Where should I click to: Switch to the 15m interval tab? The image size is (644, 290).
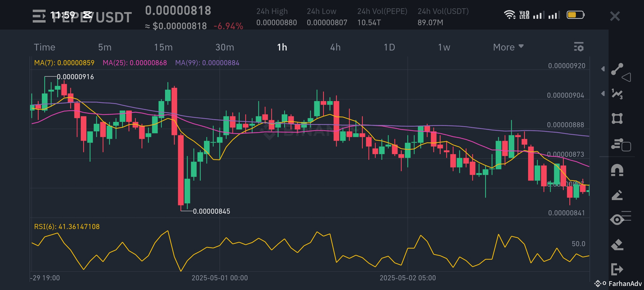[x=163, y=47]
